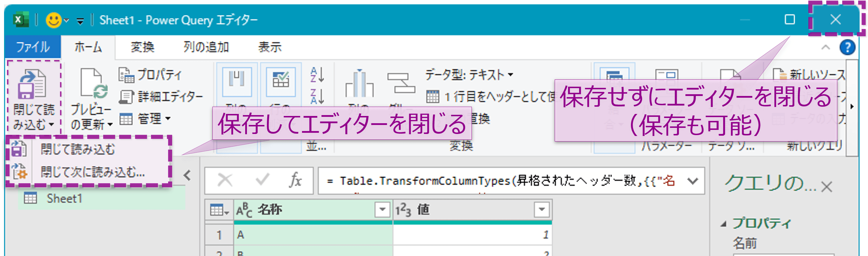Switch to the 列の追加 tab

(206, 47)
